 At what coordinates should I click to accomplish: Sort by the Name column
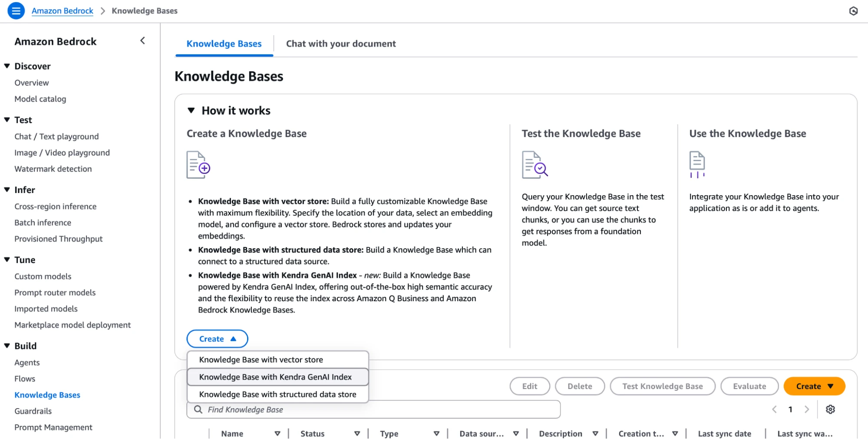point(277,433)
